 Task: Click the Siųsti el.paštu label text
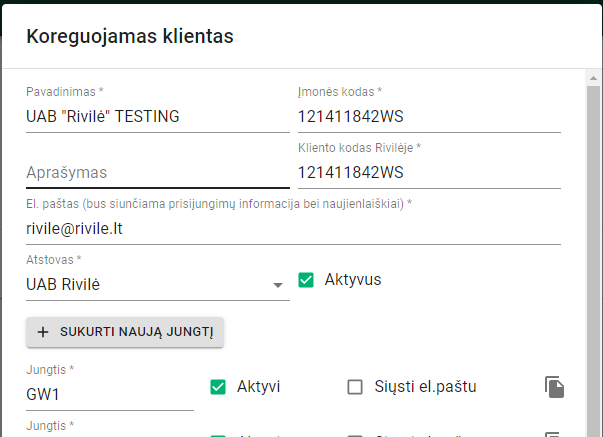426,387
